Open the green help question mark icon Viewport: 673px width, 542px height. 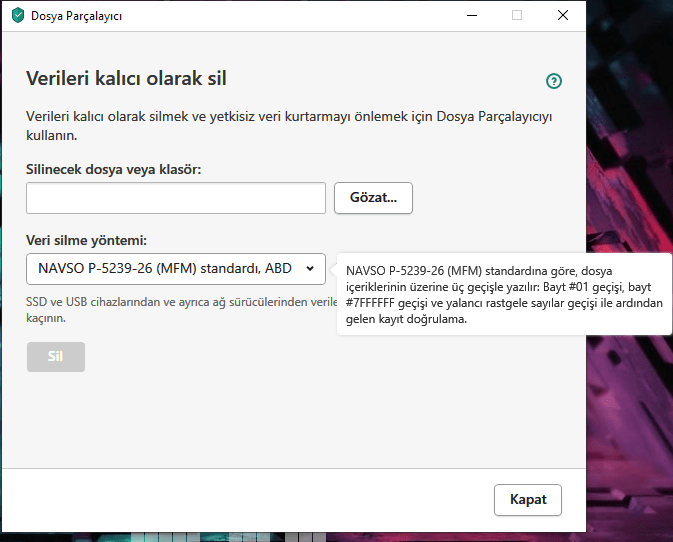coord(554,81)
